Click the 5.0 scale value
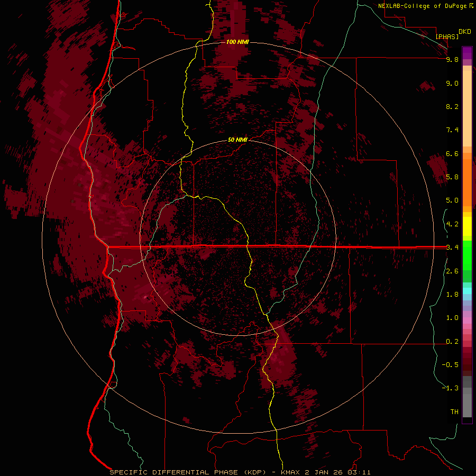The image size is (476, 476). coord(452,200)
